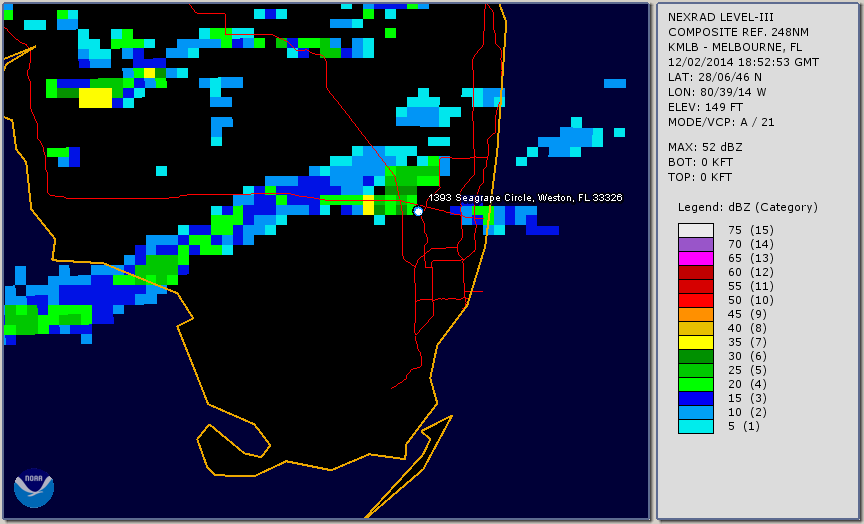
Task: Click the NEXRAD LEVEL-III title text
Action: pyautogui.click(x=721, y=18)
